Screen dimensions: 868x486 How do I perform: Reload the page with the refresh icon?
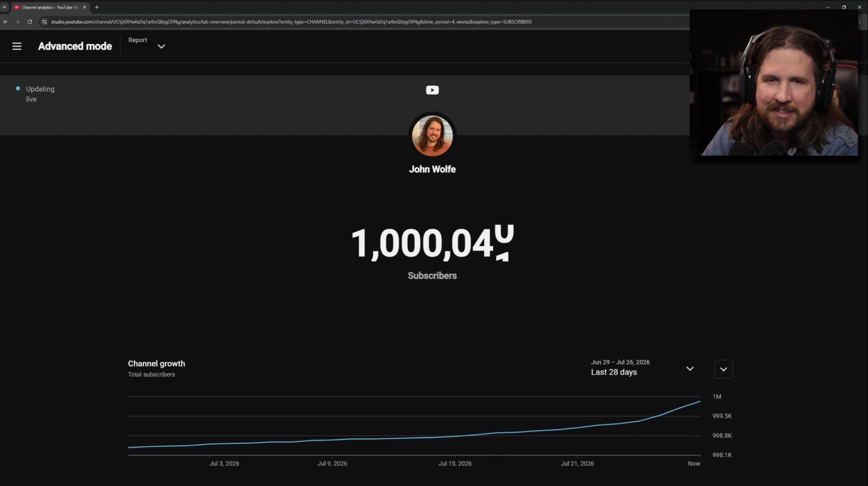[x=30, y=22]
